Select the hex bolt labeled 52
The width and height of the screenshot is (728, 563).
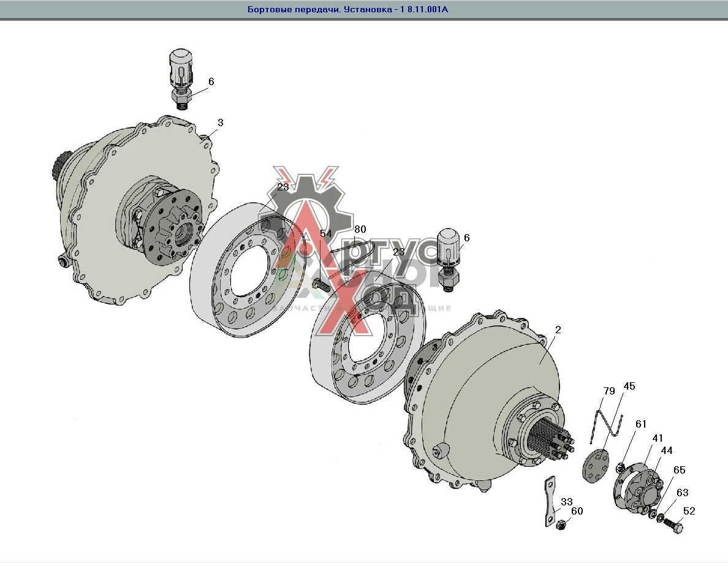coord(672,525)
